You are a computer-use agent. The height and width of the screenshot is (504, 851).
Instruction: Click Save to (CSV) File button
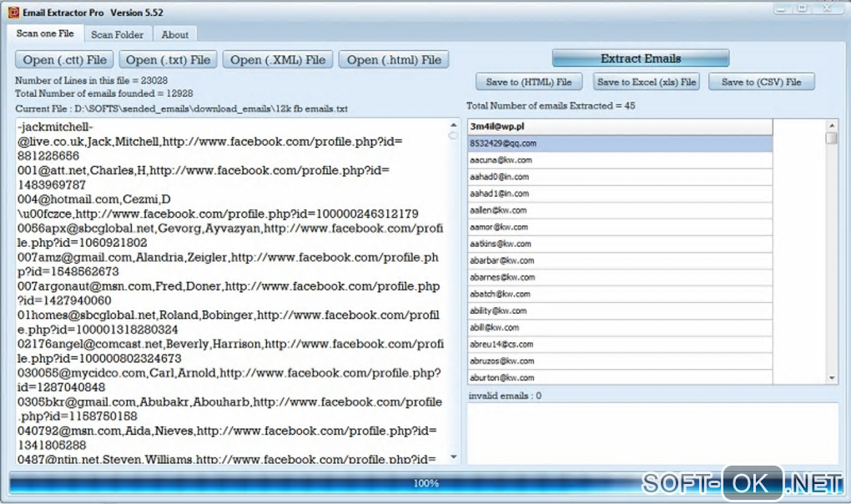761,82
